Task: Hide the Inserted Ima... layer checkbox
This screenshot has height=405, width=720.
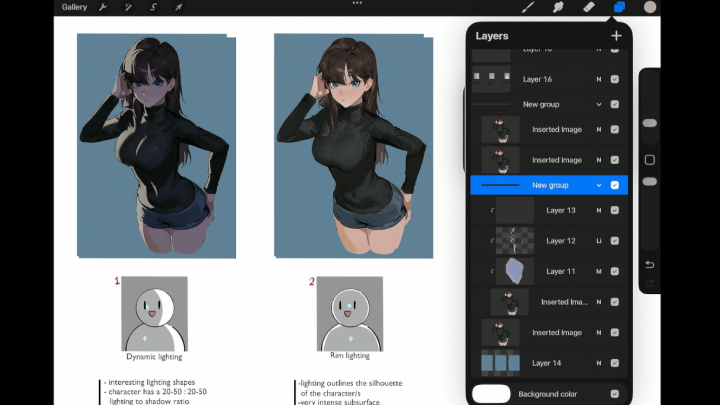Action: pyautogui.click(x=615, y=302)
